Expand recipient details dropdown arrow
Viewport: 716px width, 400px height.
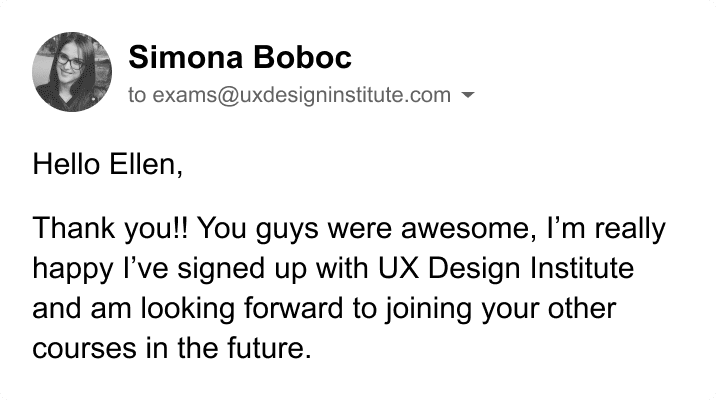pyautogui.click(x=468, y=96)
